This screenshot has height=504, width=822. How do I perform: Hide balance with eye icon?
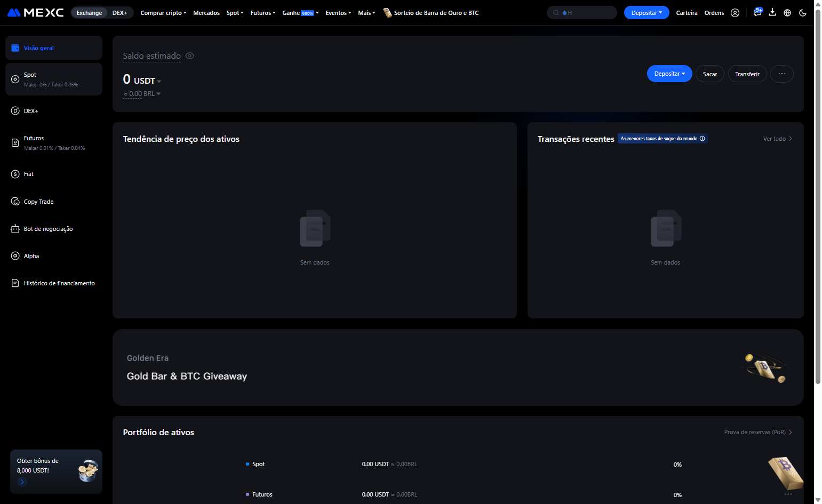(x=189, y=55)
